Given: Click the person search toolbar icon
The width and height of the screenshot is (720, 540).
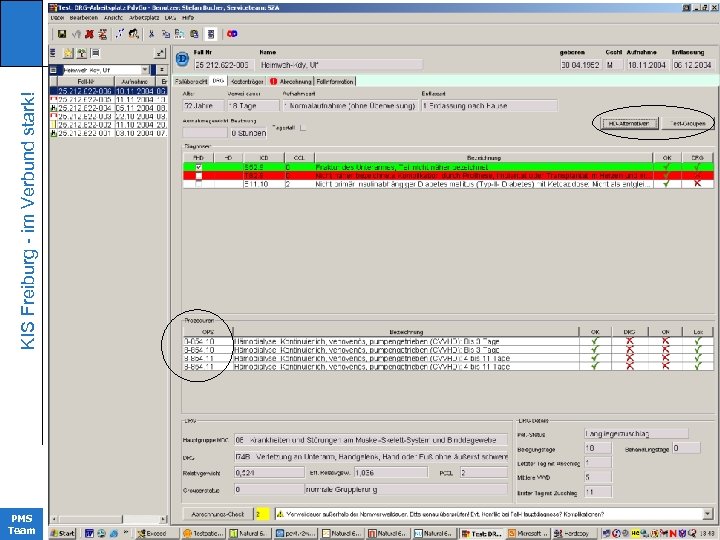Looking at the screenshot, I should point(134,34).
